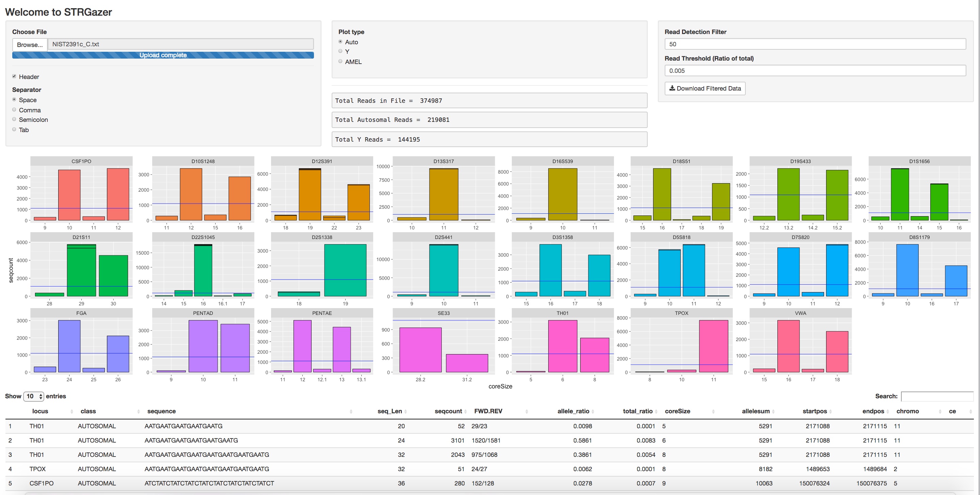Viewport: 980px width, 495px height.
Task: Sort by startpos column sort icon
Action: pos(831,412)
